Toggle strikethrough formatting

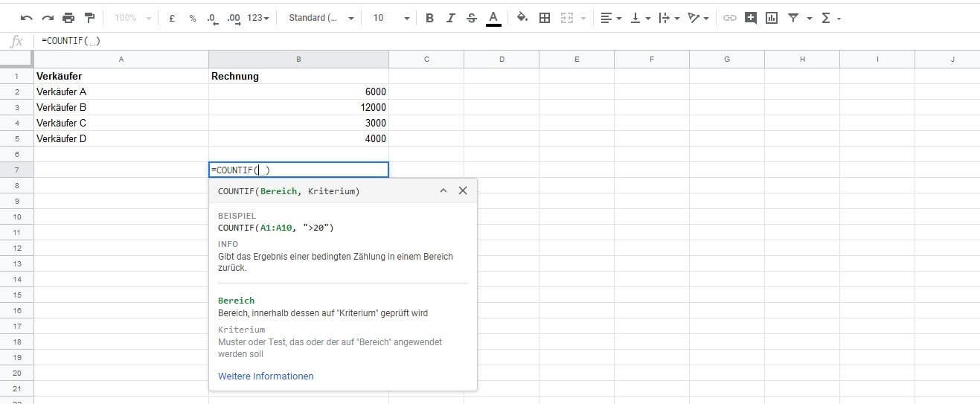click(471, 18)
